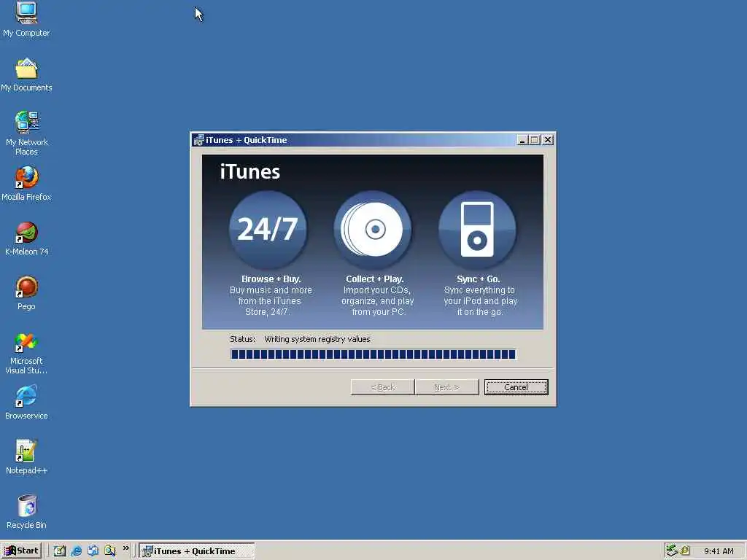Viewport: 747px width, 560px height.
Task: Click the 9:41 AM taskbar clock
Action: click(719, 551)
